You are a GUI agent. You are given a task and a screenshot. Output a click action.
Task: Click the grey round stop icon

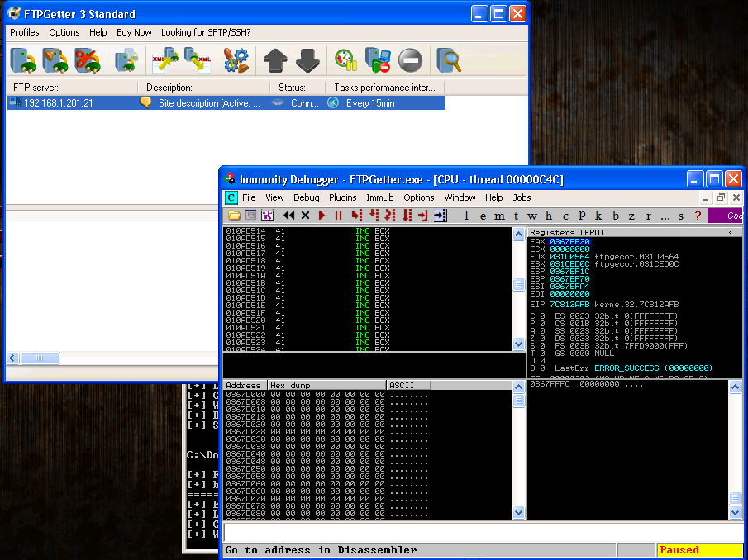(410, 60)
